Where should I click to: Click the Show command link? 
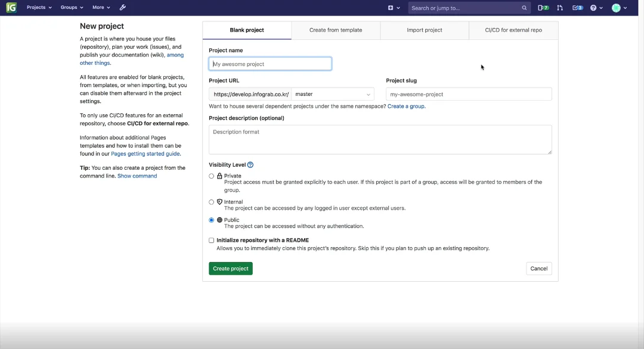[137, 176]
